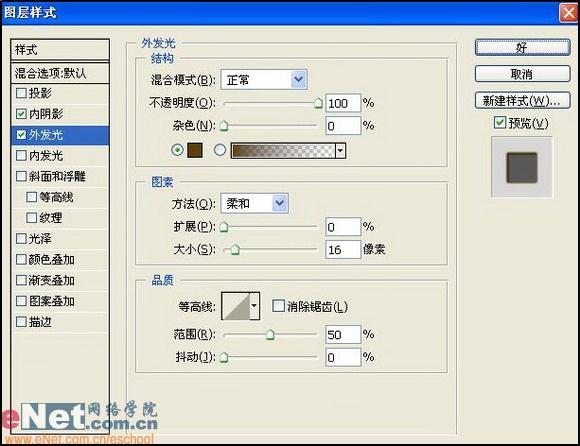Image resolution: width=580 pixels, height=446 pixels.
Task: Click the 大小 size slider handle
Action: [x=235, y=250]
